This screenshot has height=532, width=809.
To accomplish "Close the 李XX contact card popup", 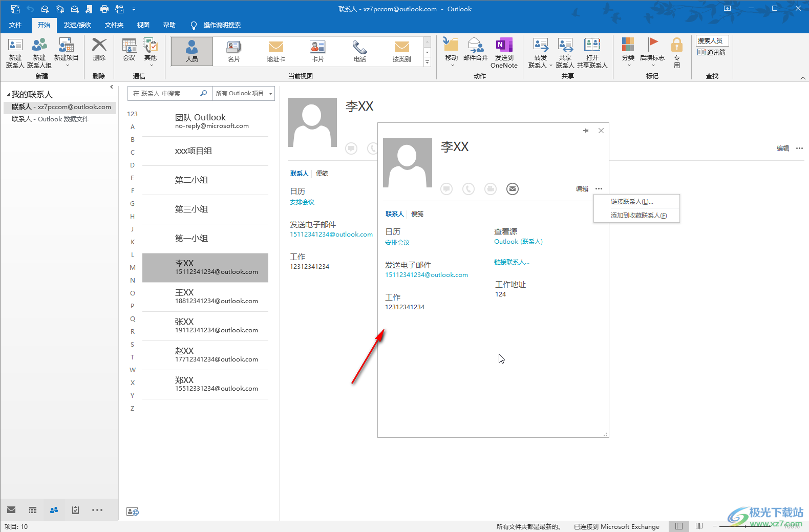I will point(601,131).
